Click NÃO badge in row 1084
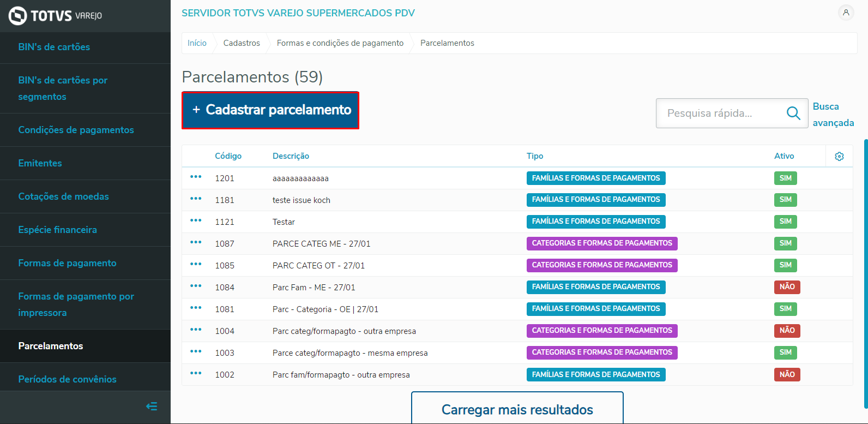This screenshot has width=868, height=424. [x=787, y=287]
